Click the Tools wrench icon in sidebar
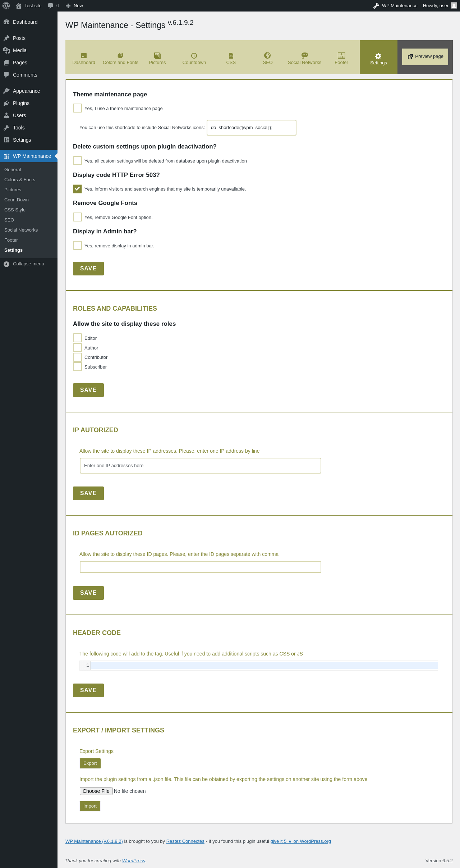Image resolution: width=460 pixels, height=868 pixels. 6,128
